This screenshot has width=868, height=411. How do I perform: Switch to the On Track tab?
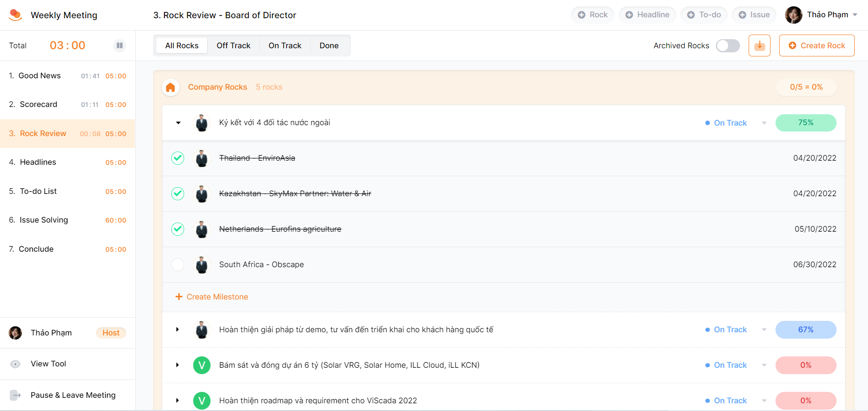[285, 46]
